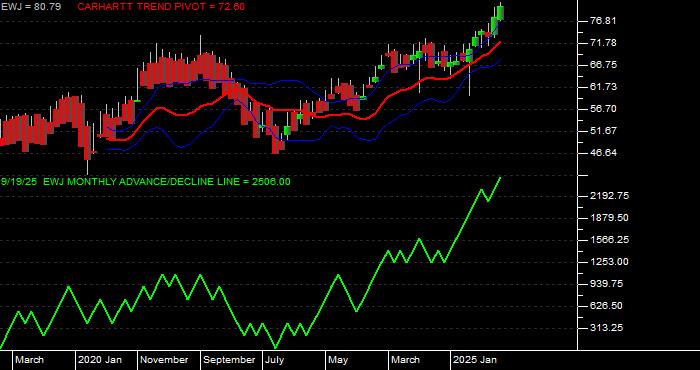Click the 51.67 price axis value
The width and height of the screenshot is (700, 370).
(603, 131)
